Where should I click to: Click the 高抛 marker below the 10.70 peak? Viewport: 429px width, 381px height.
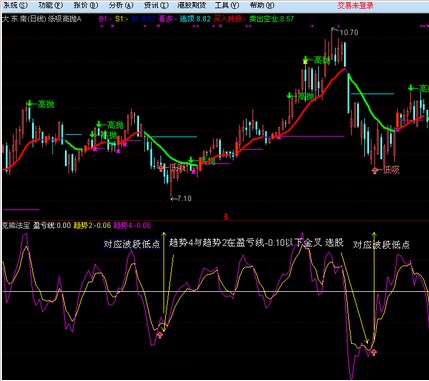click(322, 60)
